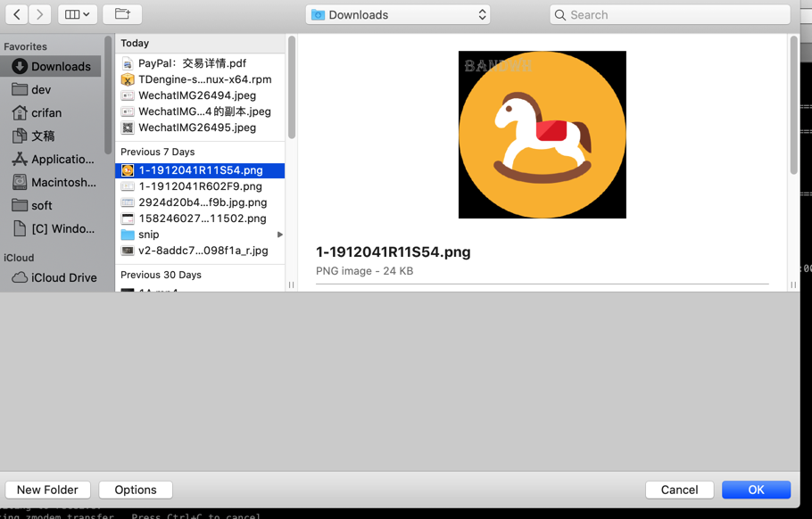Click the rocking horse preview image
This screenshot has height=519, width=812.
pyautogui.click(x=543, y=135)
